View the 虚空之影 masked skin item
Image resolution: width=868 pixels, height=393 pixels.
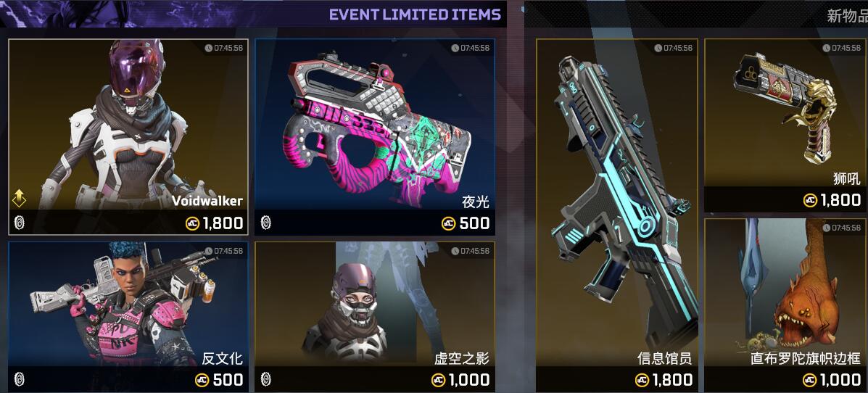coord(375,317)
